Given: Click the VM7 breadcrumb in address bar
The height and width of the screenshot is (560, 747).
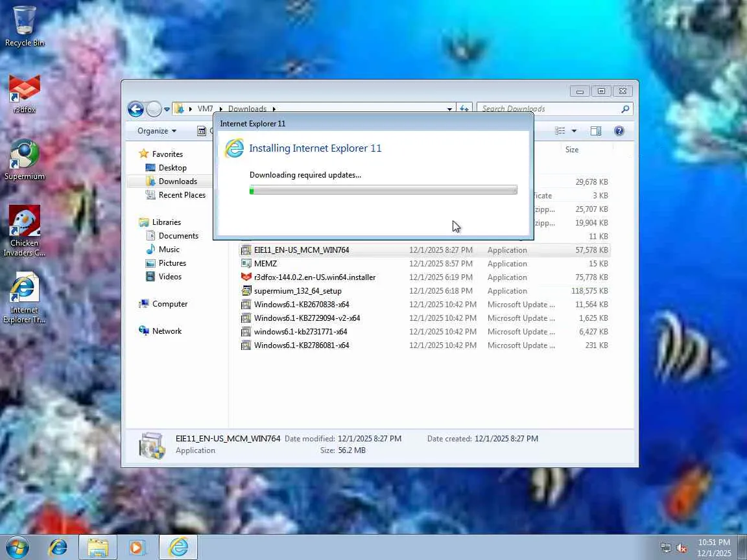Looking at the screenshot, I should [x=206, y=109].
